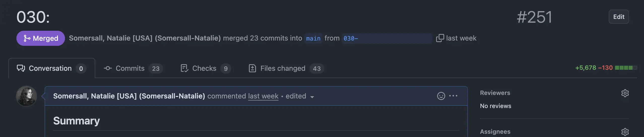This screenshot has height=137, width=644.
Task: Click the purple Merged status badge
Action: [x=41, y=38]
